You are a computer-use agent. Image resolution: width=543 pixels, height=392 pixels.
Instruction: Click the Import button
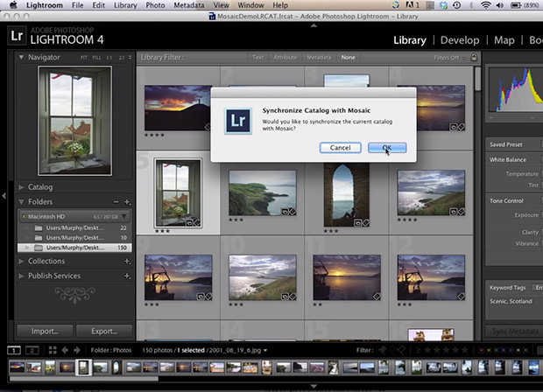(45, 331)
